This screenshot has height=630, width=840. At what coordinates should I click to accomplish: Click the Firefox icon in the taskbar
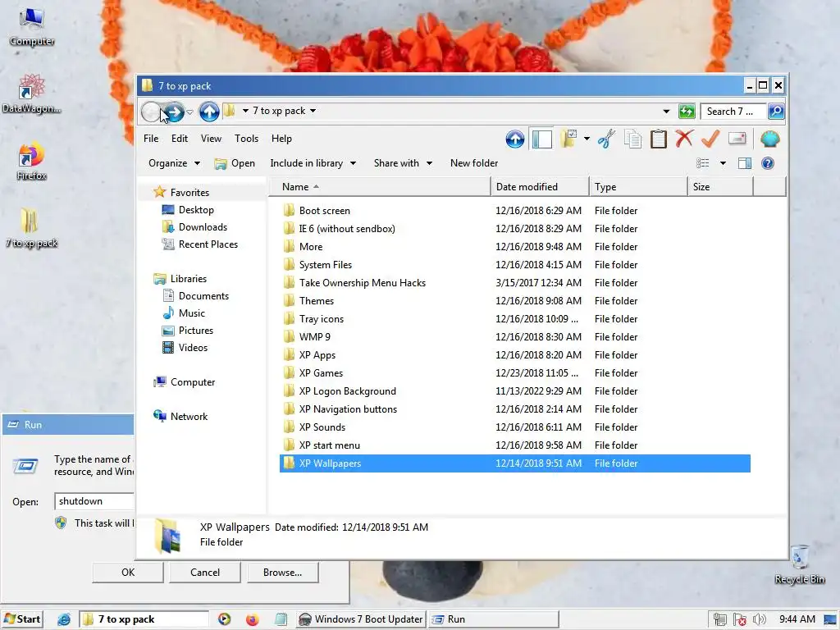(253, 619)
